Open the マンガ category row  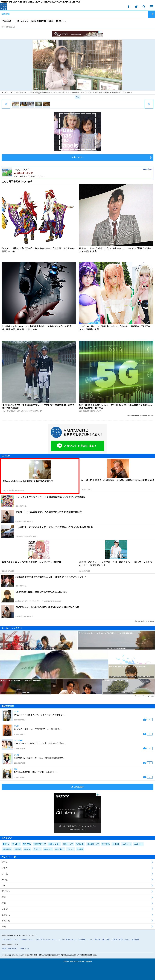point(77,868)
